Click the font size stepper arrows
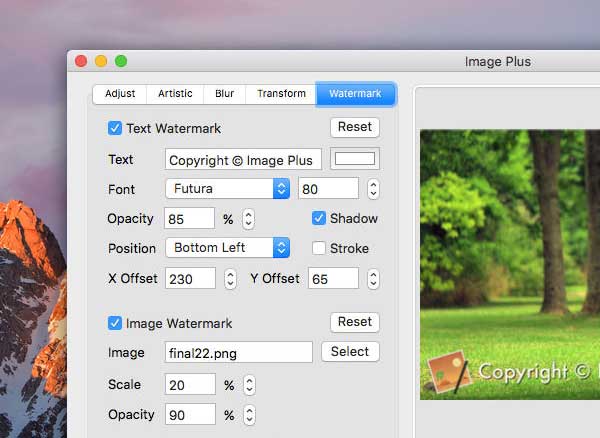 click(x=373, y=189)
